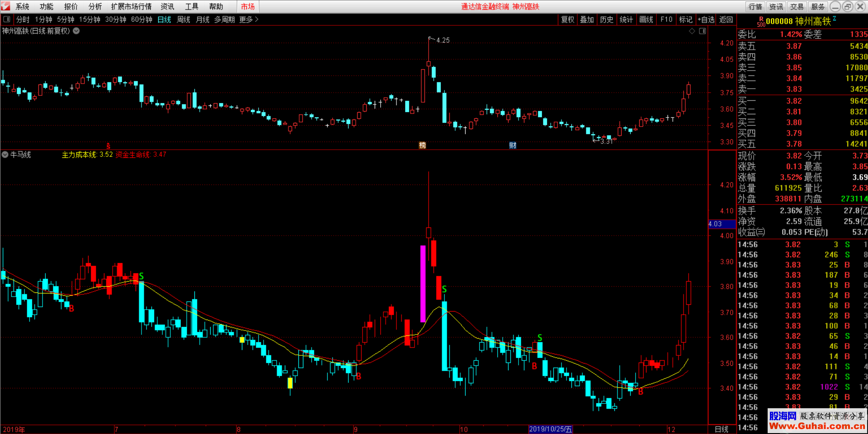The height and width of the screenshot is (434, 868).
Task: Click the 买一 3.82 order row
Action: pyautogui.click(x=802, y=101)
